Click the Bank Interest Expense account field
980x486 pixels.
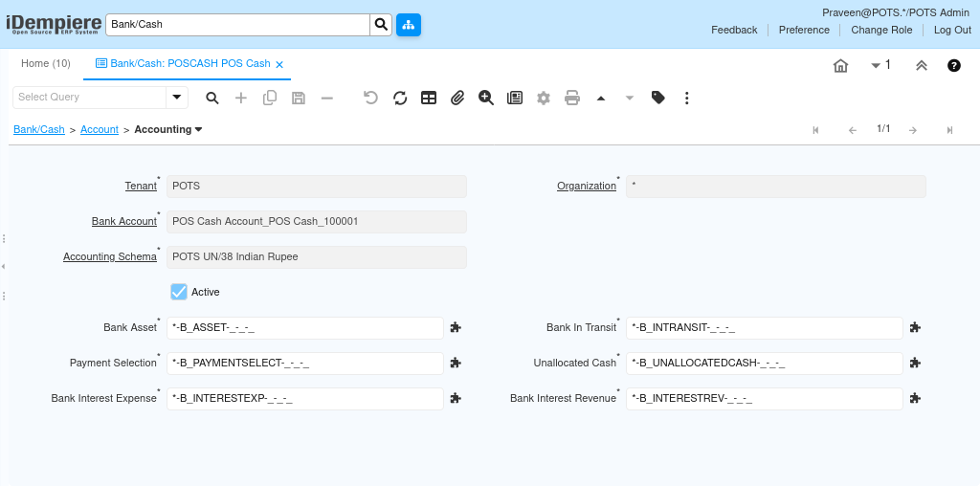pos(305,399)
